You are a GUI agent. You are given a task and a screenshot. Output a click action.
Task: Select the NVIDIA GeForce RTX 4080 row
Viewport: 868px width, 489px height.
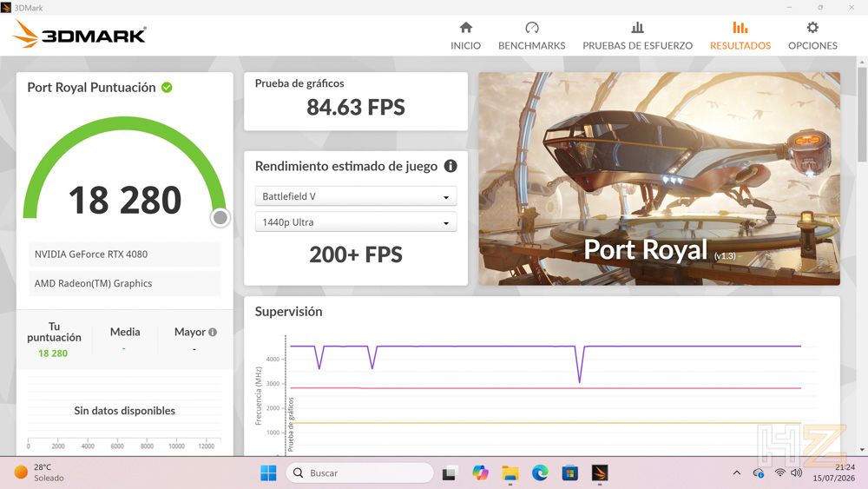tap(124, 254)
